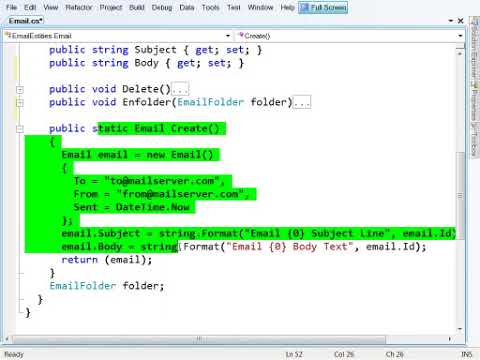
Task: Open the View menu
Action: point(51,7)
